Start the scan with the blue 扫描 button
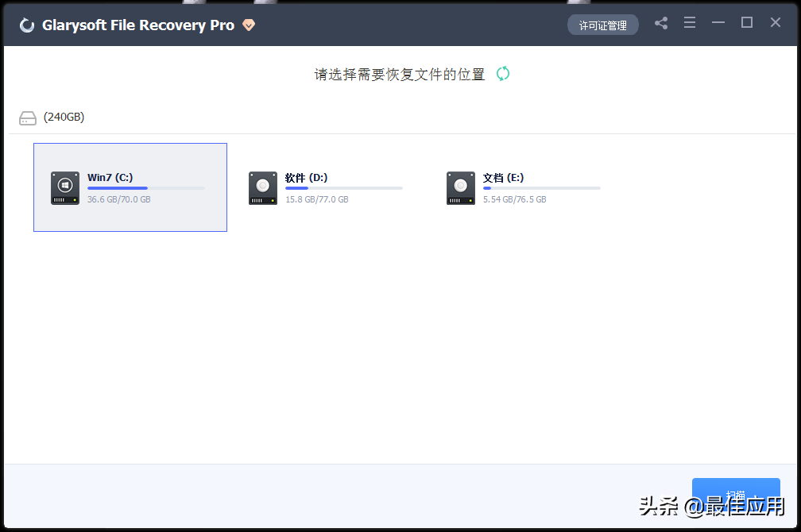 tap(736, 495)
